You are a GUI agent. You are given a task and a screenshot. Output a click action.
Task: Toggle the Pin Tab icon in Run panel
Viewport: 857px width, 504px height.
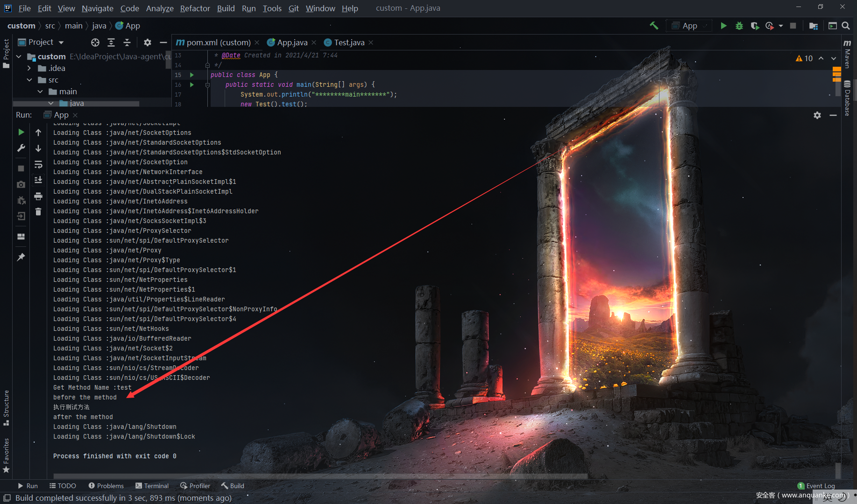tap(21, 257)
